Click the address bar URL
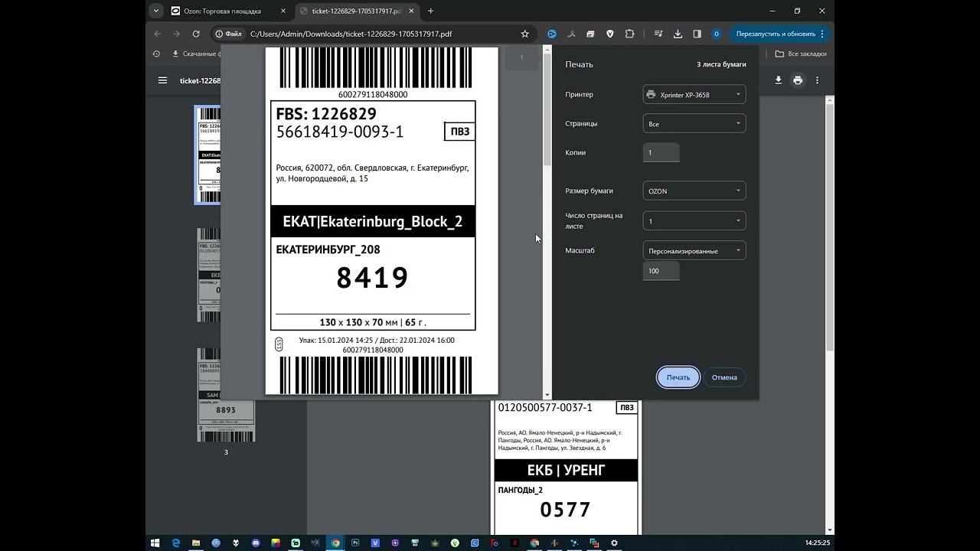 pyautogui.click(x=351, y=34)
